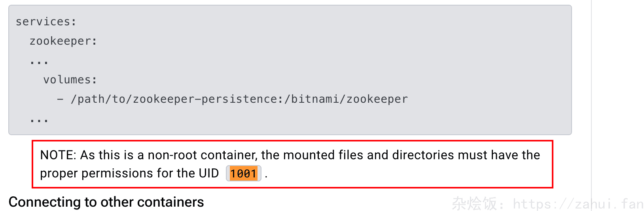Click the word 'NOTE:' in the note
Viewport: 644px width, 211px height.
click(58, 155)
